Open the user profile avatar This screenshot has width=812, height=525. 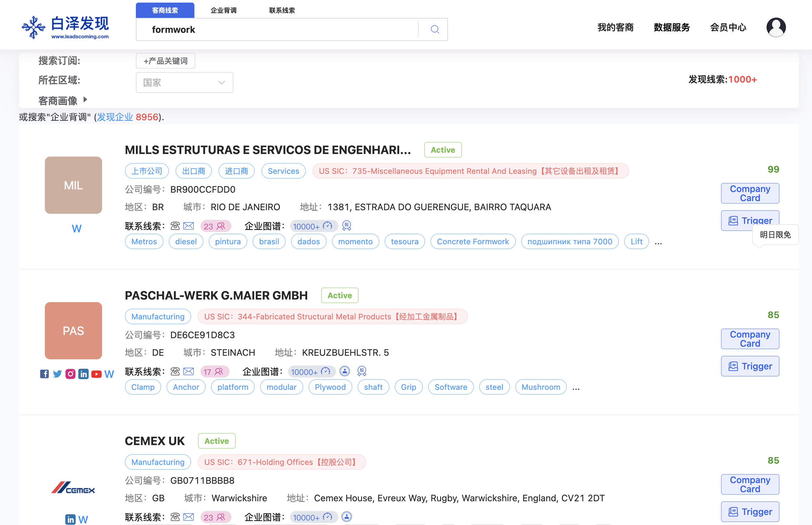tap(776, 27)
